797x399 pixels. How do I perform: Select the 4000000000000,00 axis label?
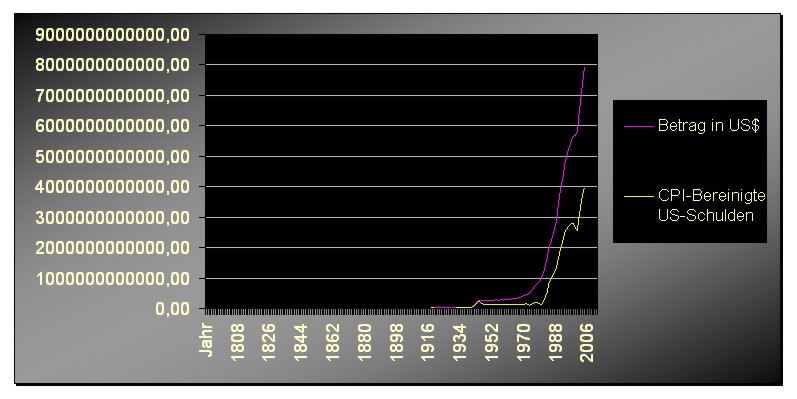pyautogui.click(x=112, y=187)
